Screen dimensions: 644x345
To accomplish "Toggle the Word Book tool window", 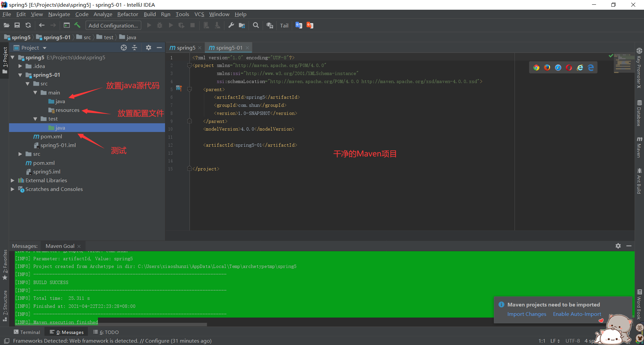I will (x=639, y=304).
